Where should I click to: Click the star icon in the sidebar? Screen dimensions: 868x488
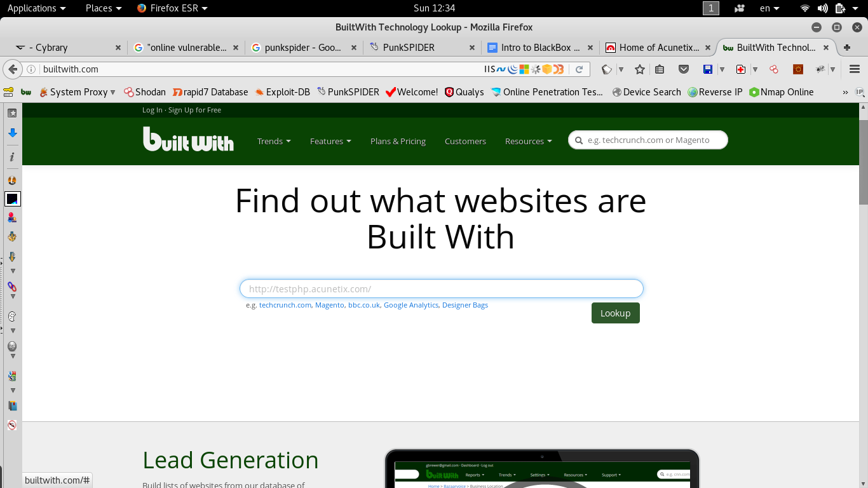12,113
